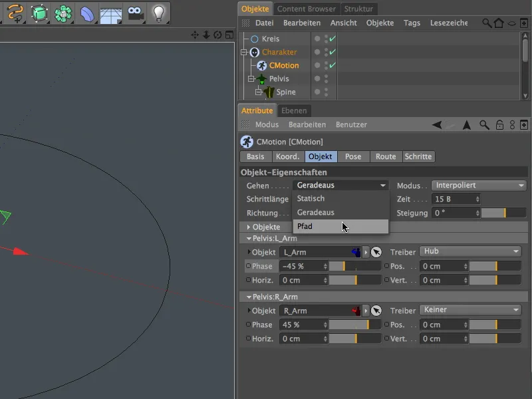Add a light with the bulb icon
The image size is (532, 399).
click(159, 13)
